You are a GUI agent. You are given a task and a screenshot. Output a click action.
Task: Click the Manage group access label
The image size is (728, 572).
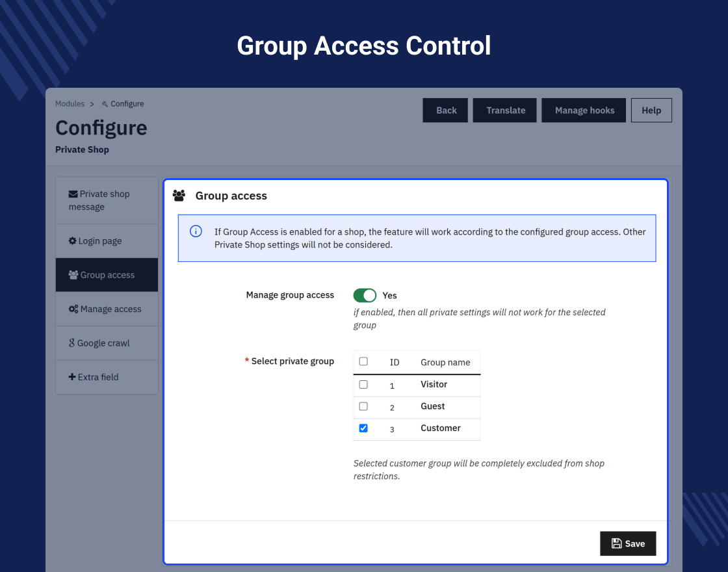click(290, 295)
